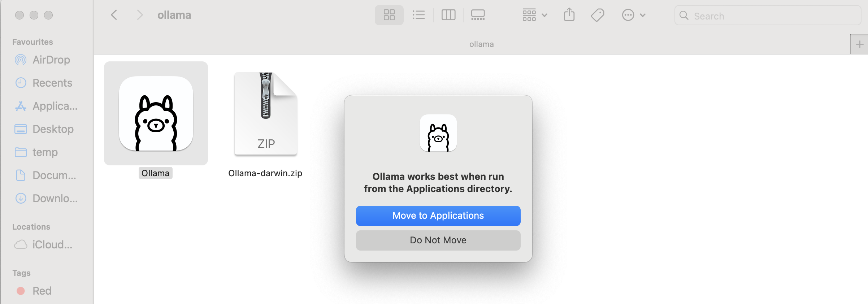Go back with the back arrow
868x304 pixels.
click(114, 15)
